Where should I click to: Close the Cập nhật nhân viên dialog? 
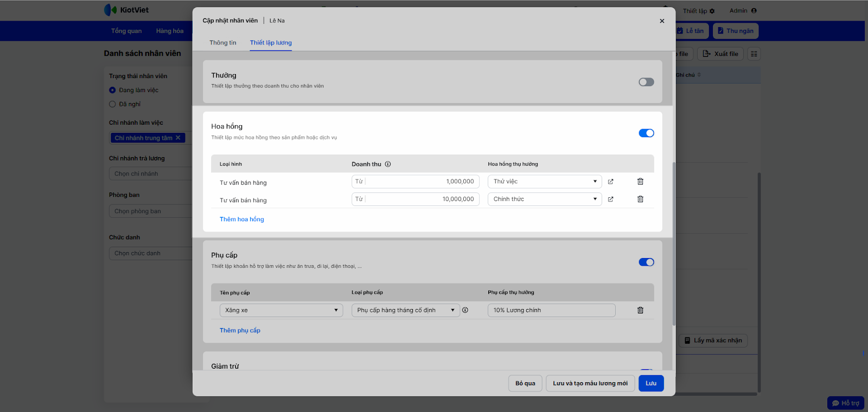click(662, 21)
